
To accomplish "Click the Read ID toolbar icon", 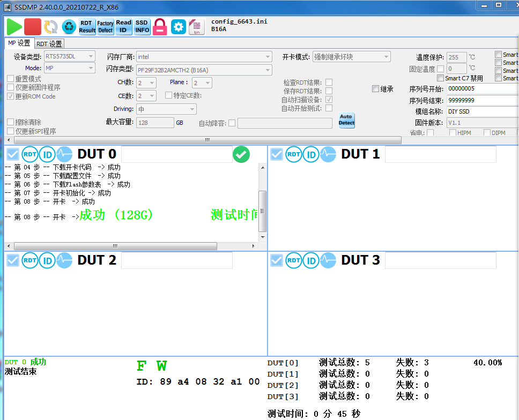I will tap(123, 27).
